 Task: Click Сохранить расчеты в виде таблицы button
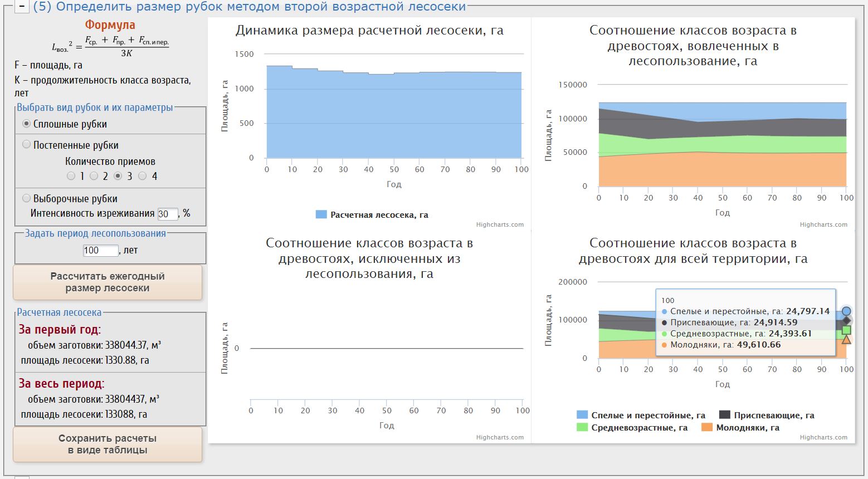coord(108,444)
